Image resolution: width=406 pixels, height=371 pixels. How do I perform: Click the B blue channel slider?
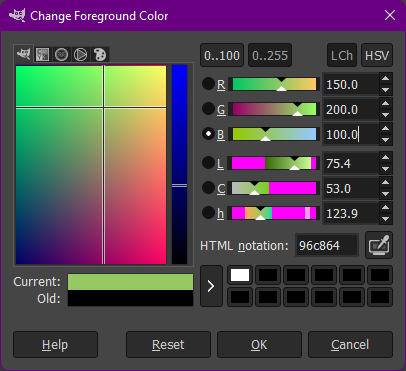coord(274,134)
